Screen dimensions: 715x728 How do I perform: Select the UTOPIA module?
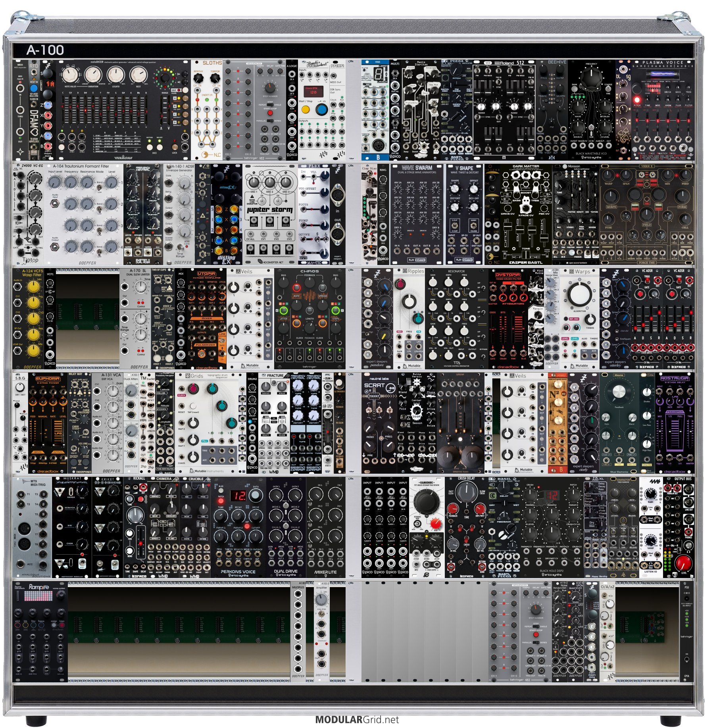coord(206,319)
